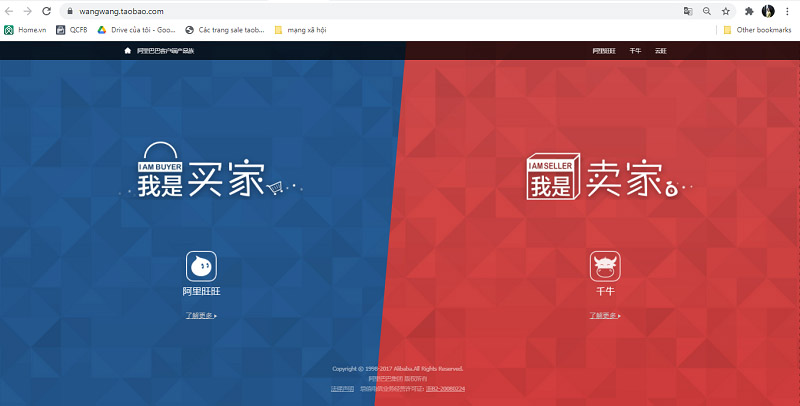
Task: Click 了解更多 under 千牛
Action: (x=605, y=315)
